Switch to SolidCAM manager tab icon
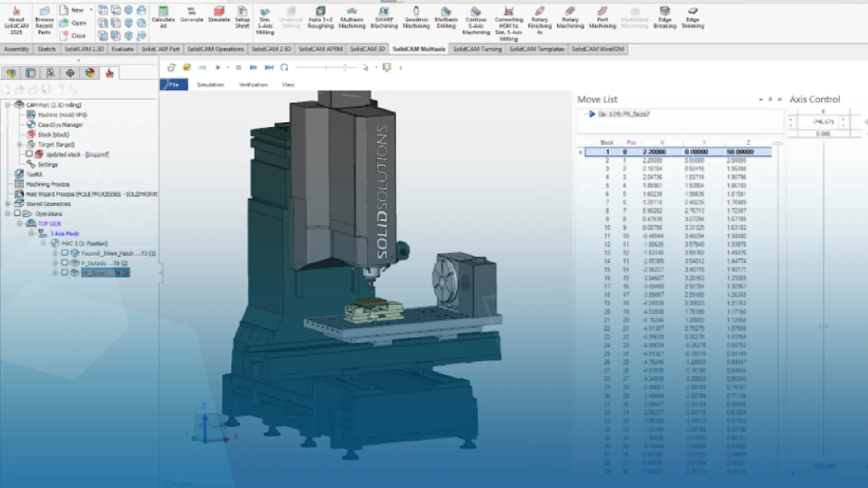868x488 pixels. (x=109, y=73)
